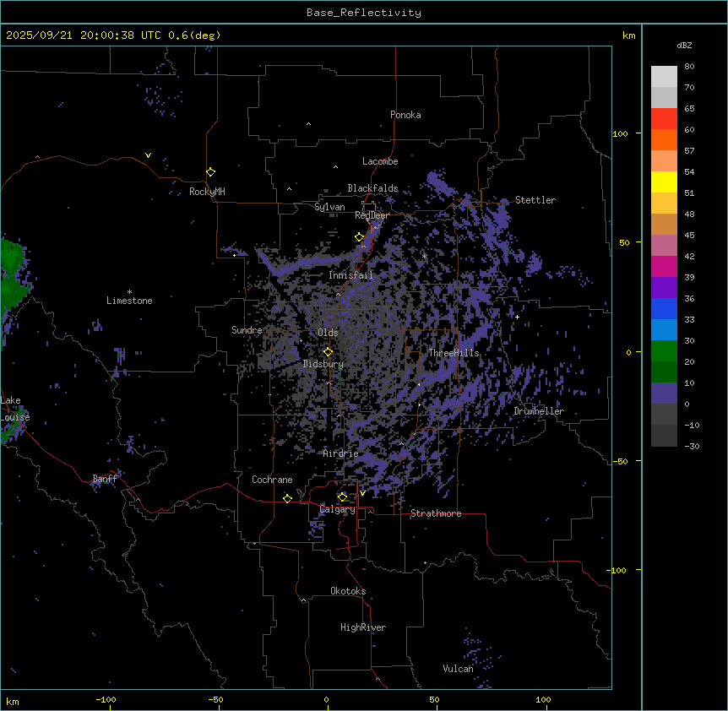The width and height of the screenshot is (728, 711).
Task: Click the white plus marker northeast of ThreeHills
Action: [x=517, y=316]
